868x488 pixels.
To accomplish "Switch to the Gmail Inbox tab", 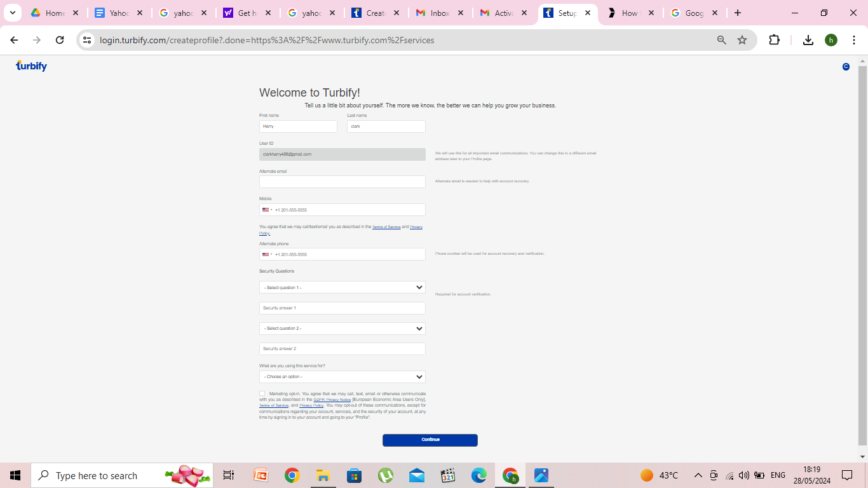I will 440,13.
